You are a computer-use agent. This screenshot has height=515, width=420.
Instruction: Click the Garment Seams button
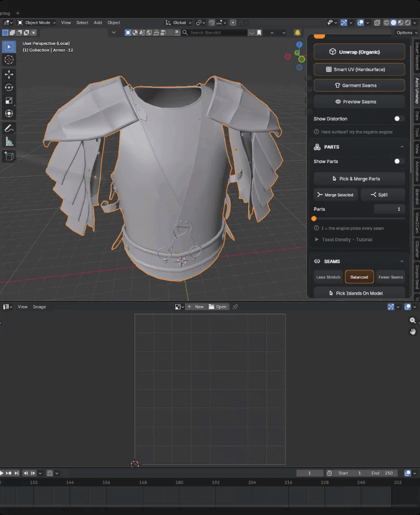[x=359, y=86]
